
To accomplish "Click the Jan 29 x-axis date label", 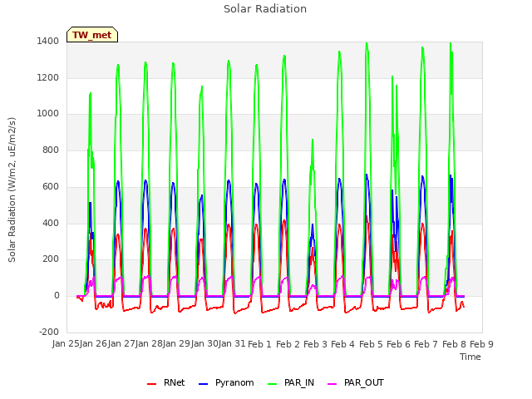I will pyautogui.click(x=176, y=344).
